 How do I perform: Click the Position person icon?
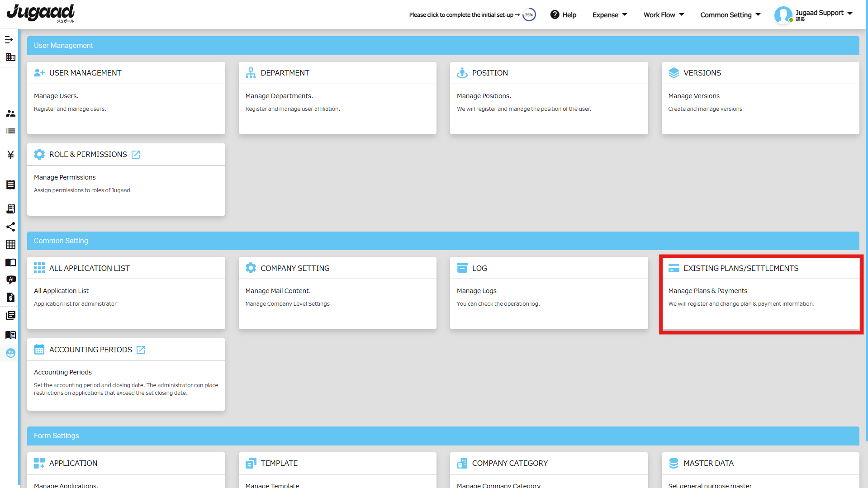click(x=462, y=73)
